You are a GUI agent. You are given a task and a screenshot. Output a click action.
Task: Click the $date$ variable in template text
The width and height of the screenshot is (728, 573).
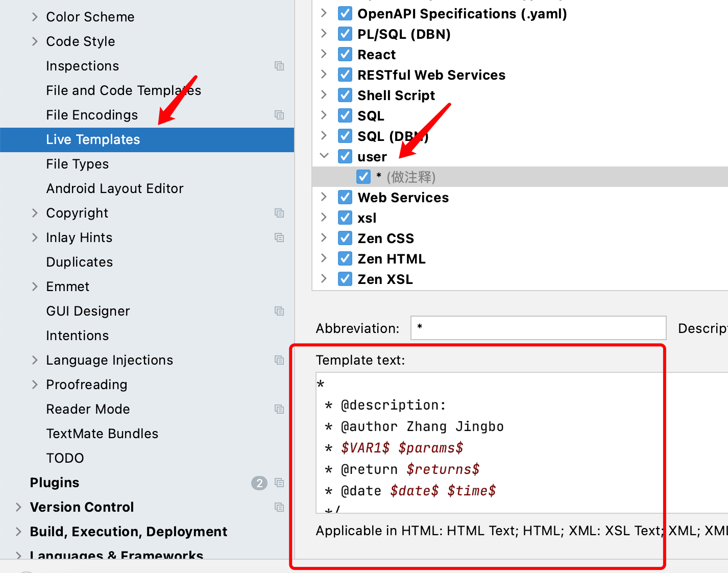414,491
